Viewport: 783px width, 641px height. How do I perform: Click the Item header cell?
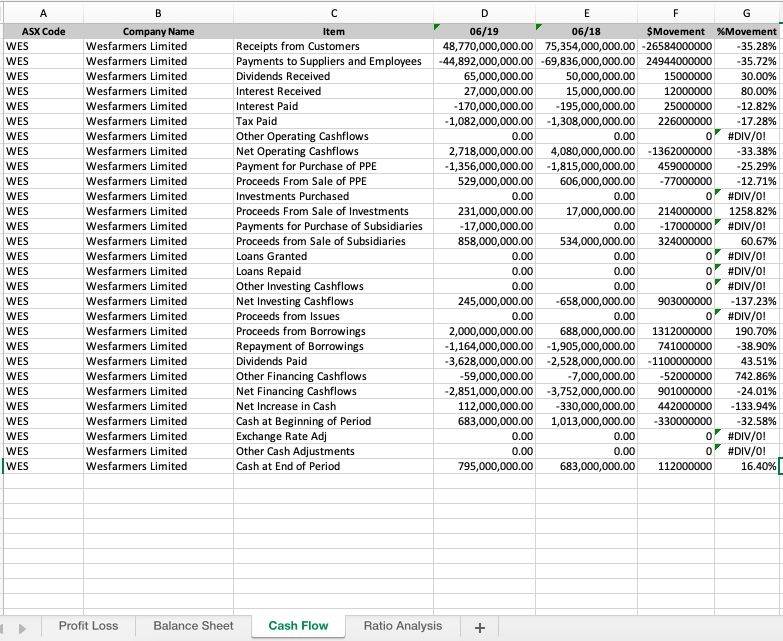pos(334,31)
